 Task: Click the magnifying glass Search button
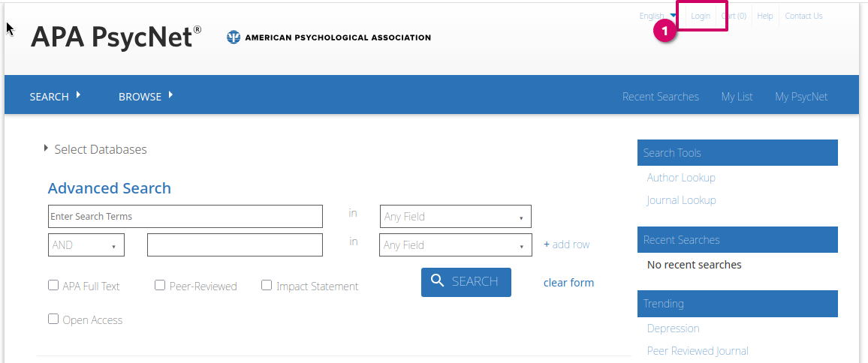point(466,282)
